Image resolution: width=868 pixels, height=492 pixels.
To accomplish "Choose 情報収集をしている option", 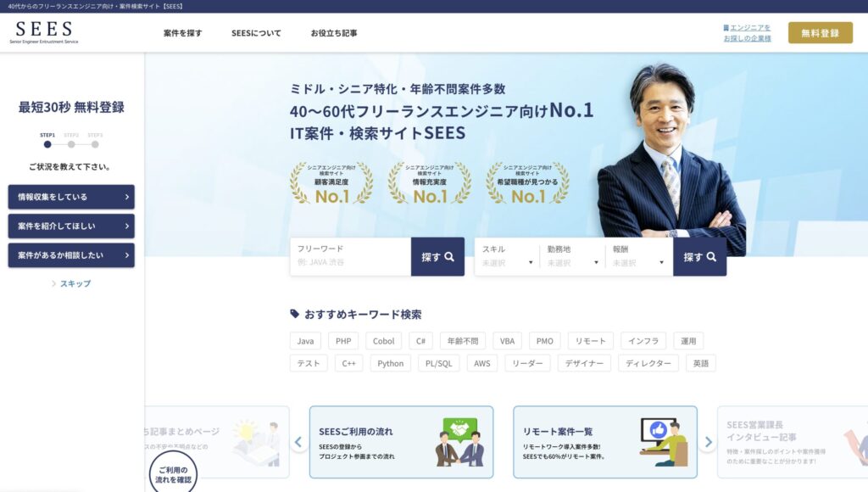I will tap(71, 197).
